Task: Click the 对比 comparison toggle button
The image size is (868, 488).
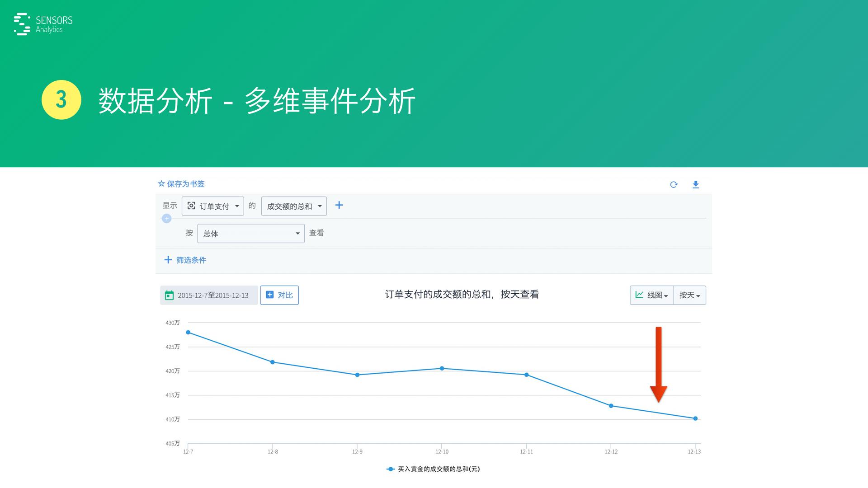Action: click(279, 294)
